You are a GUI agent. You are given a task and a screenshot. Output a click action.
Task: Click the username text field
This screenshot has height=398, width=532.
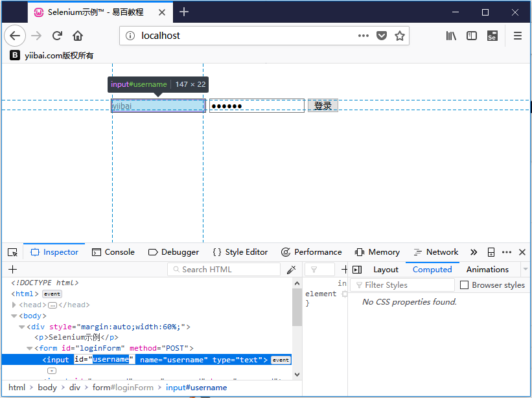pos(159,106)
